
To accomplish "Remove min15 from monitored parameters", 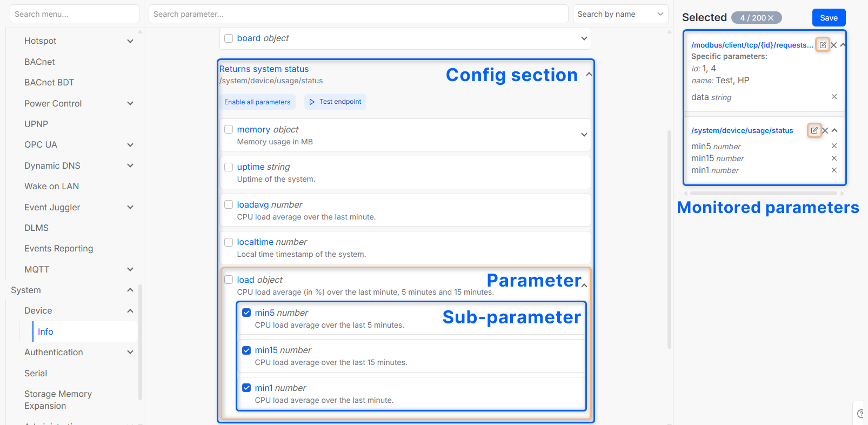I will (x=834, y=158).
